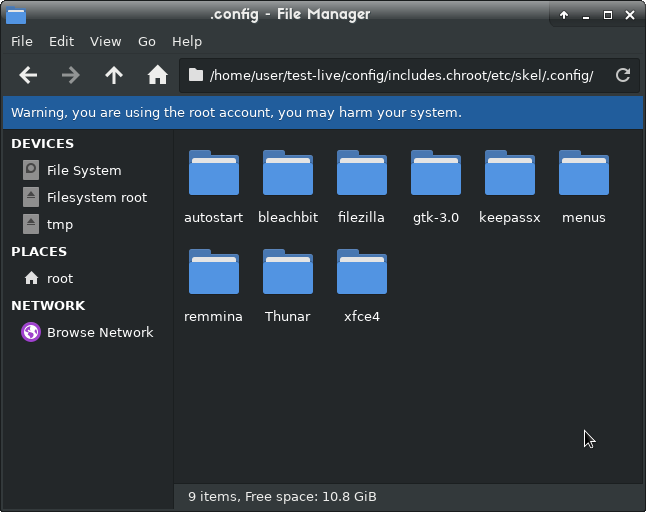
Task: Open the View menu
Action: pos(105,42)
